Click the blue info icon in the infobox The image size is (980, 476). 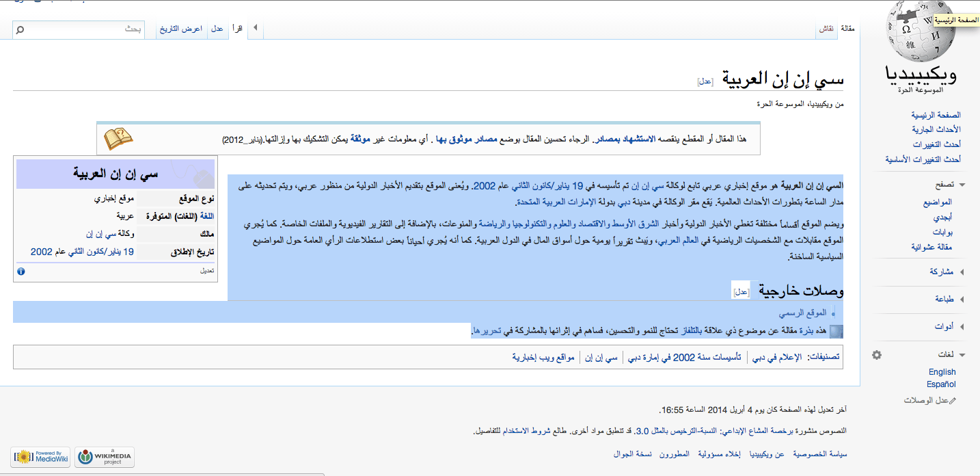(x=21, y=272)
